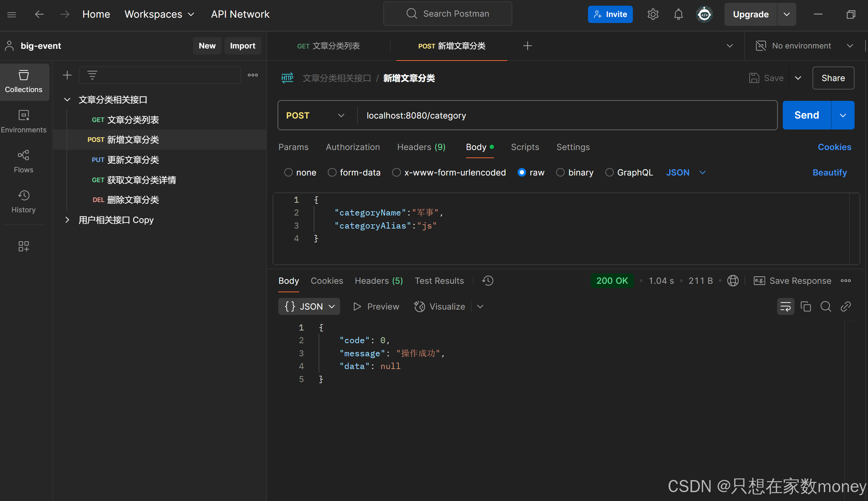
Task: Select the none body type radio
Action: pos(289,173)
